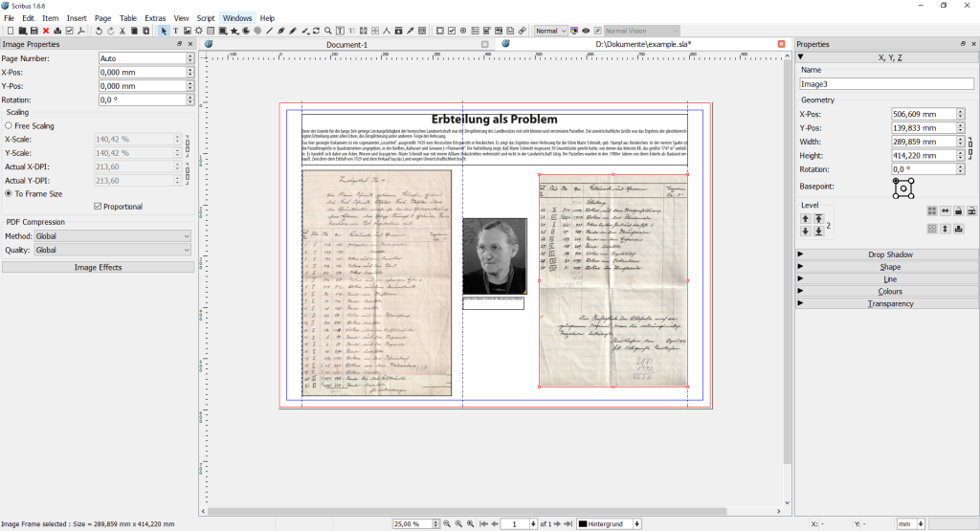
Task: Click the Name field Image3
Action: (886, 83)
